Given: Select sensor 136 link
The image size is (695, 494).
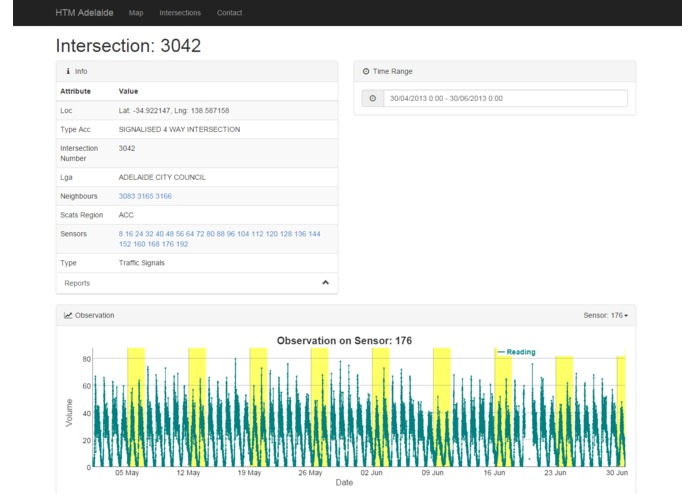Looking at the screenshot, I should coord(300,234).
